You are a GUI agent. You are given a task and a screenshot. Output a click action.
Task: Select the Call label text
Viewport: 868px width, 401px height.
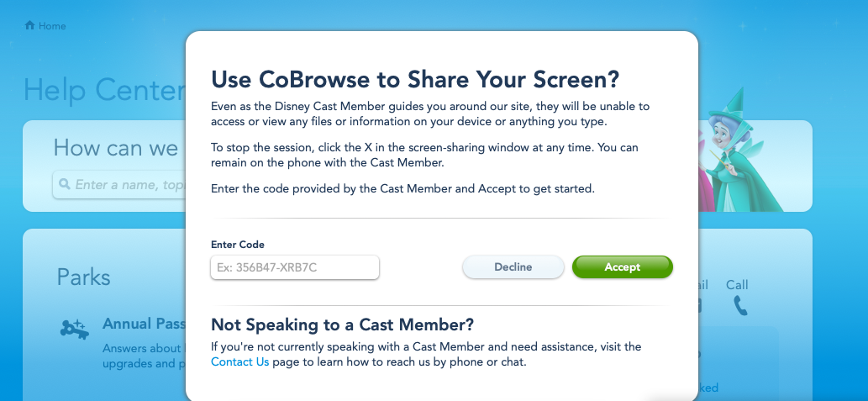(x=737, y=285)
